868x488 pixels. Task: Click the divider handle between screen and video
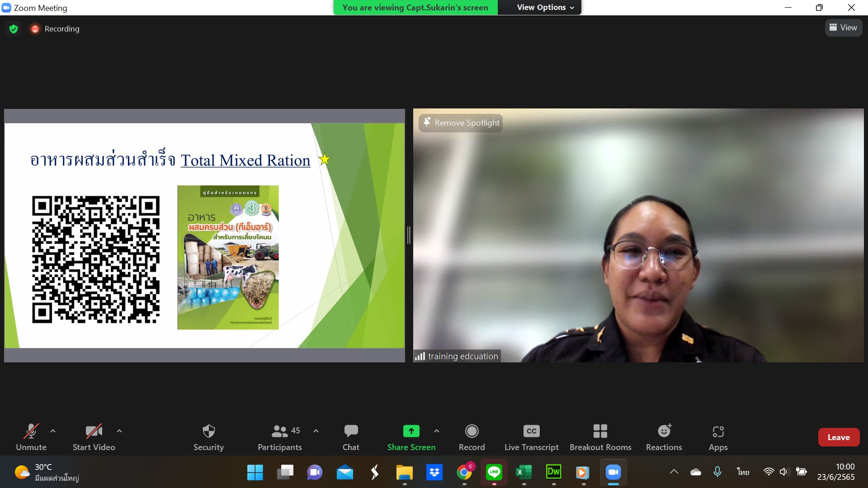click(x=409, y=235)
